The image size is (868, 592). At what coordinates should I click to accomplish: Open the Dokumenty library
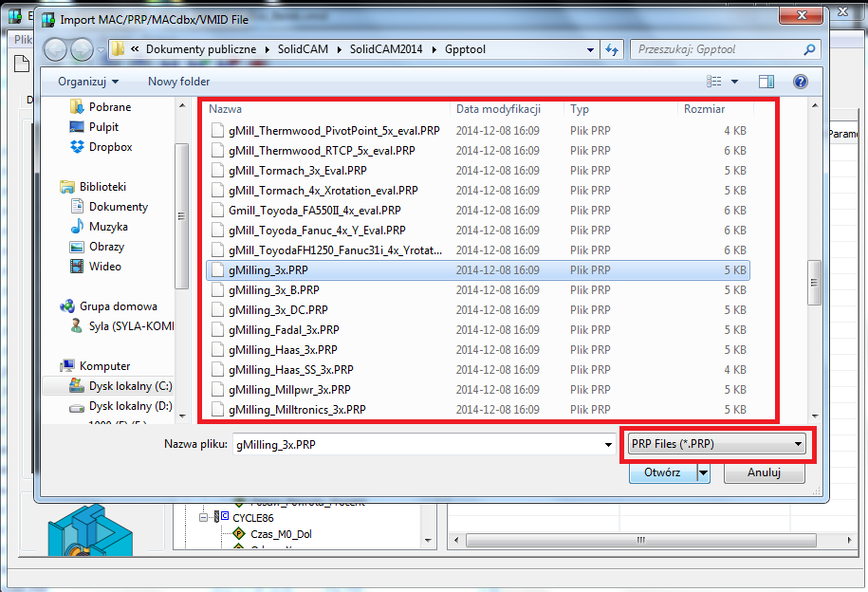(x=119, y=207)
